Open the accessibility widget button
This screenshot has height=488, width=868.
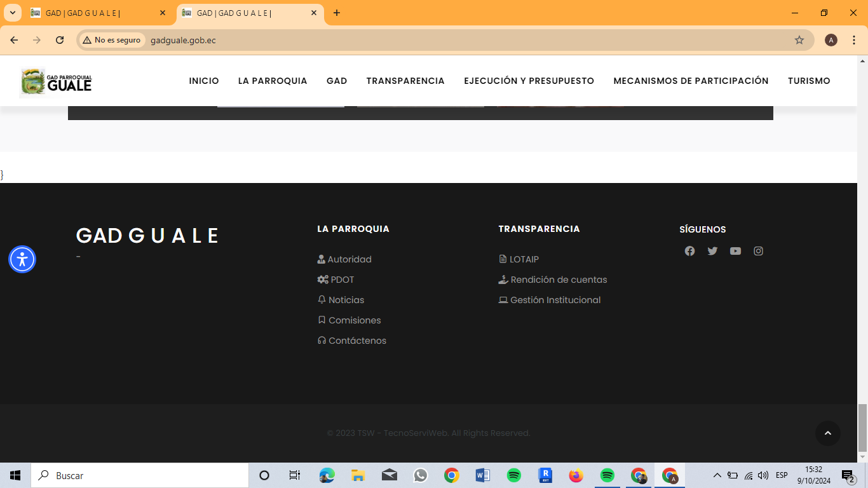[22, 259]
